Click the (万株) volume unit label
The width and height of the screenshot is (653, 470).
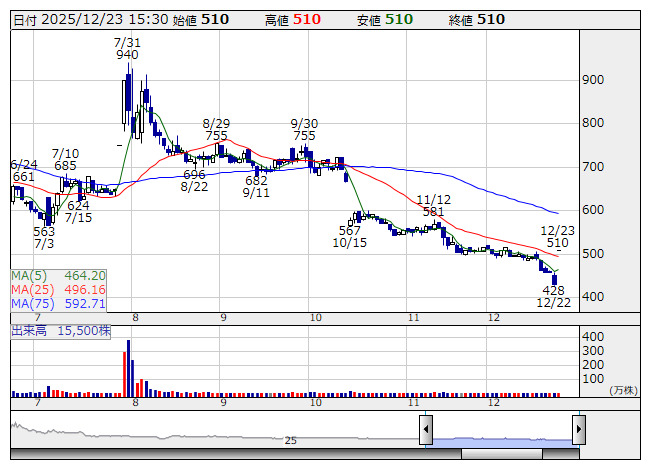[623, 390]
